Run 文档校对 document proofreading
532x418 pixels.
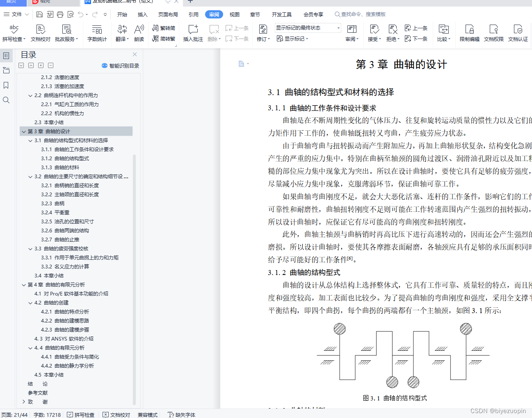point(40,33)
